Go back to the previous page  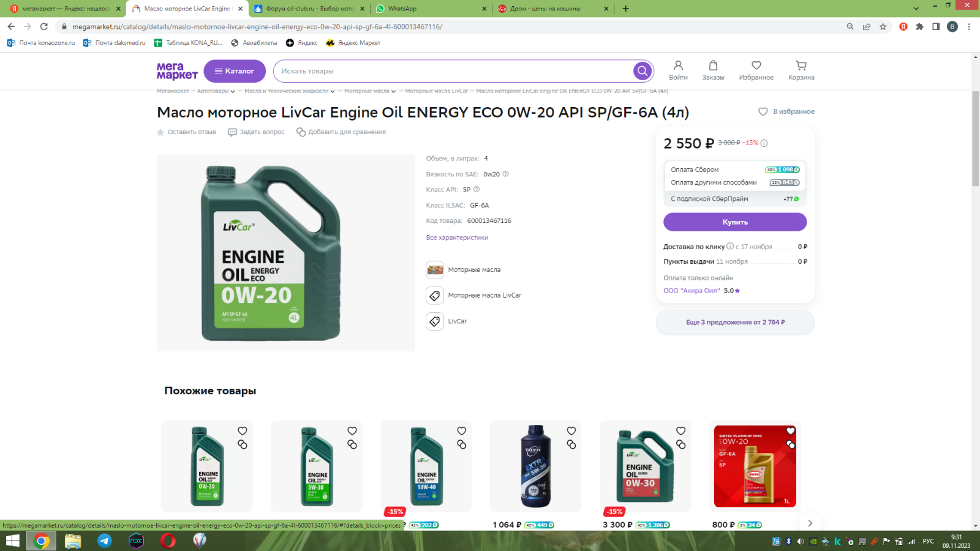11,26
